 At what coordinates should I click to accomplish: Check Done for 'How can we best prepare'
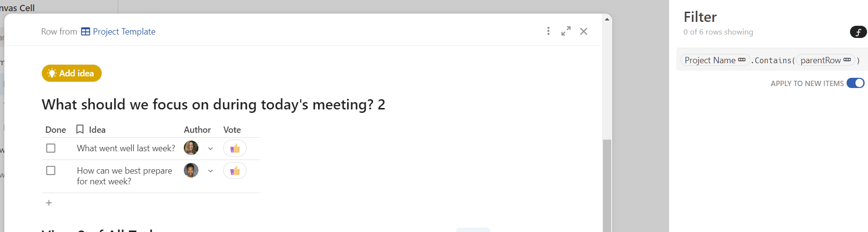click(51, 170)
